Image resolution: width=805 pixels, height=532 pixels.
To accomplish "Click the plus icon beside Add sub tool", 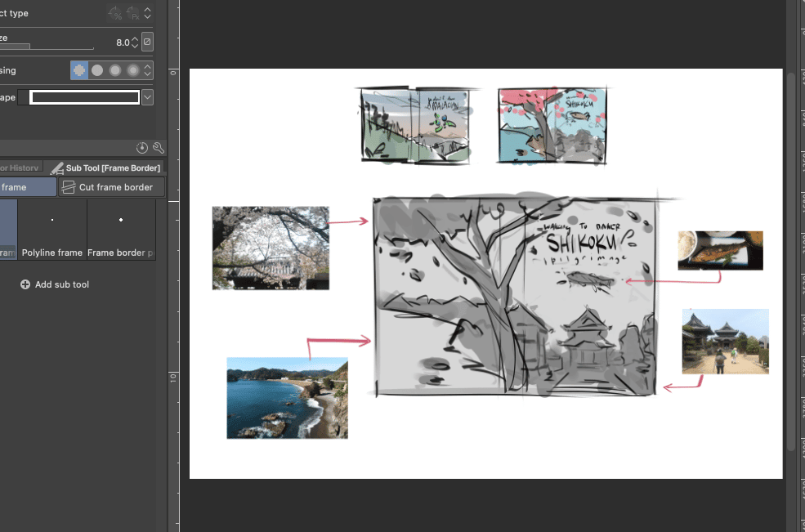I will point(25,284).
